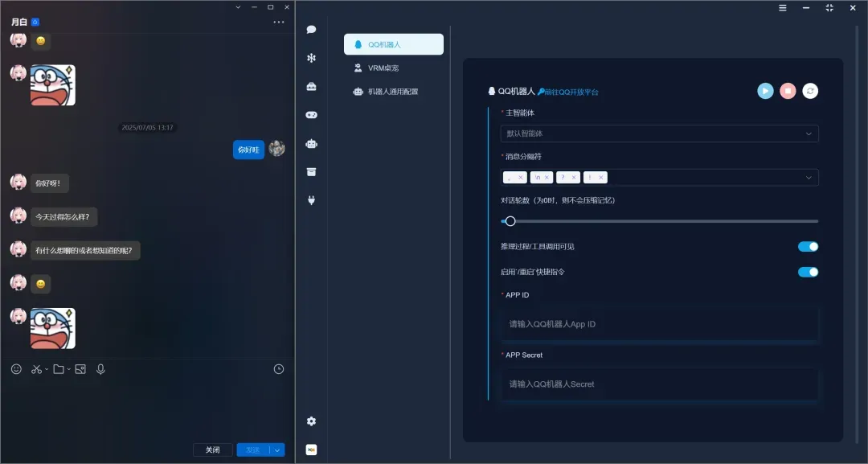The image size is (868, 464).
Task: Open chat history clock icon
Action: tap(279, 369)
